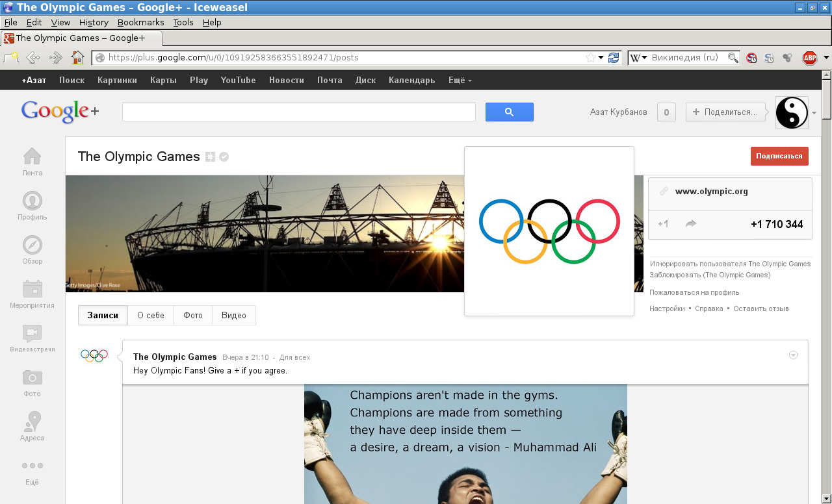The height and width of the screenshot is (504, 832).
Task: Click Игнорировать пользователя The Olympic Games
Action: pyautogui.click(x=730, y=264)
